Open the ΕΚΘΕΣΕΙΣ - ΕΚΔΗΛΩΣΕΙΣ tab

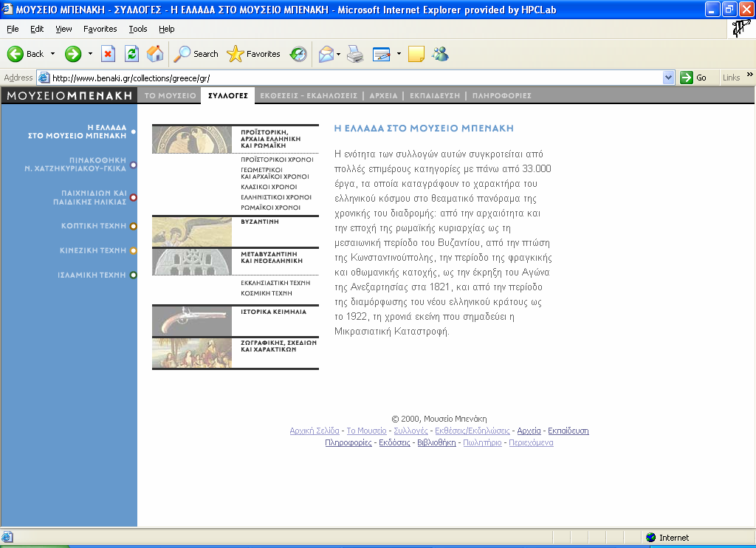tap(309, 95)
